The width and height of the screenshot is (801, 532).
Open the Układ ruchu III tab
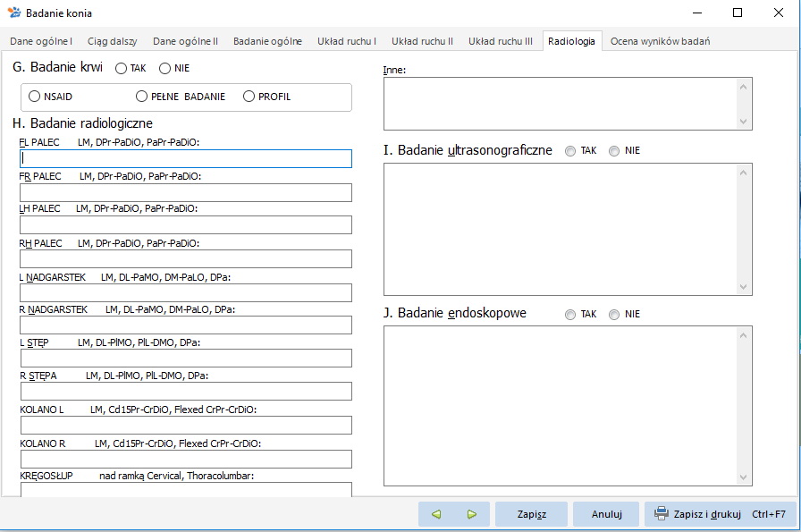tap(501, 41)
